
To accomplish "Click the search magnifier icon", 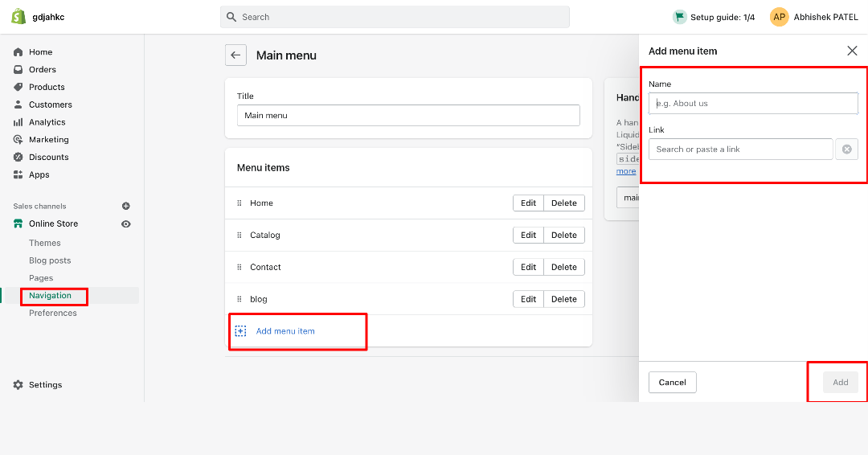I will click(x=231, y=17).
